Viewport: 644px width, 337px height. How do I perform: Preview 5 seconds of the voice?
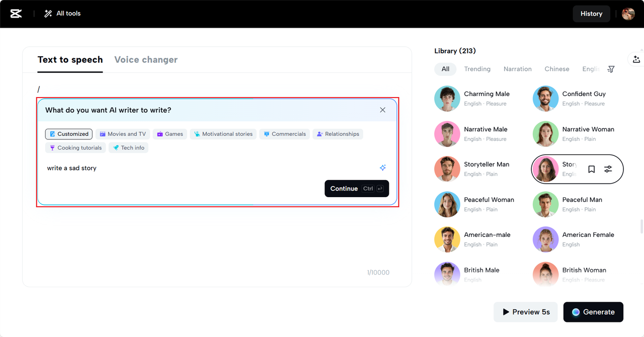[525, 312]
